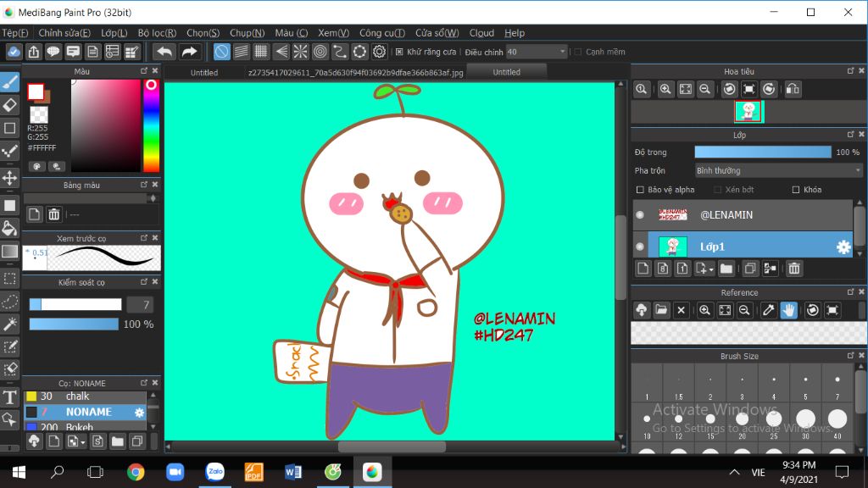Enable concentric circle snap guide
Viewport: 868px width, 488px height.
pos(320,52)
